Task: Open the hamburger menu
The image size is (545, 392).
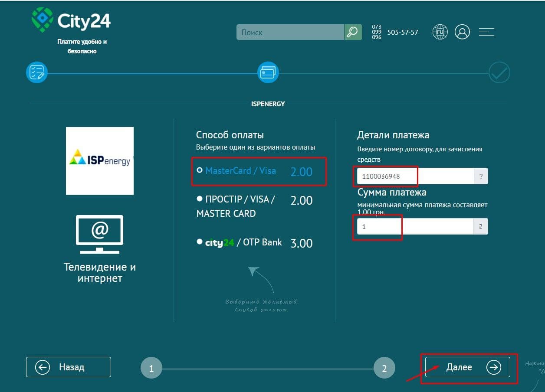Action: click(486, 32)
